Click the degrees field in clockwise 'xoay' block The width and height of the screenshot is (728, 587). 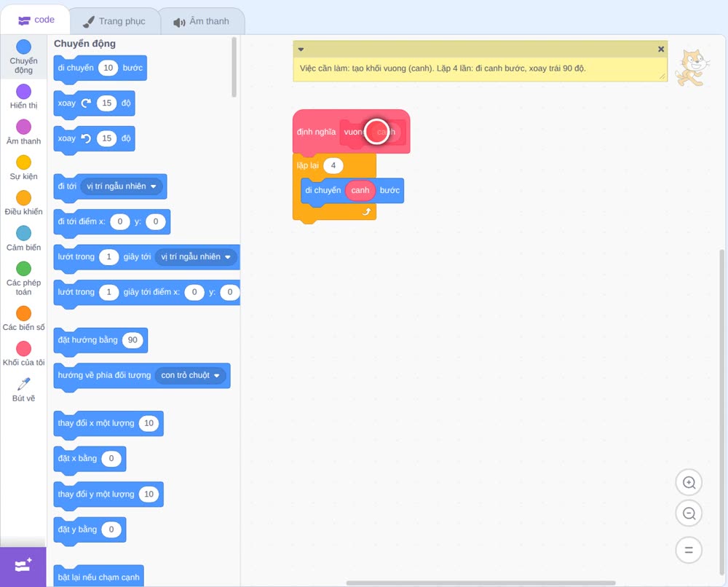click(x=107, y=103)
